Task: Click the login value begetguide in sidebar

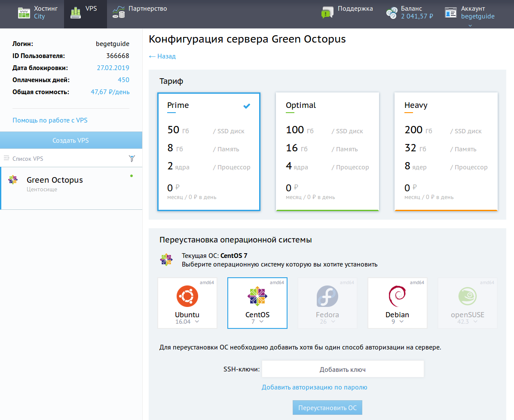Action: pos(113,44)
